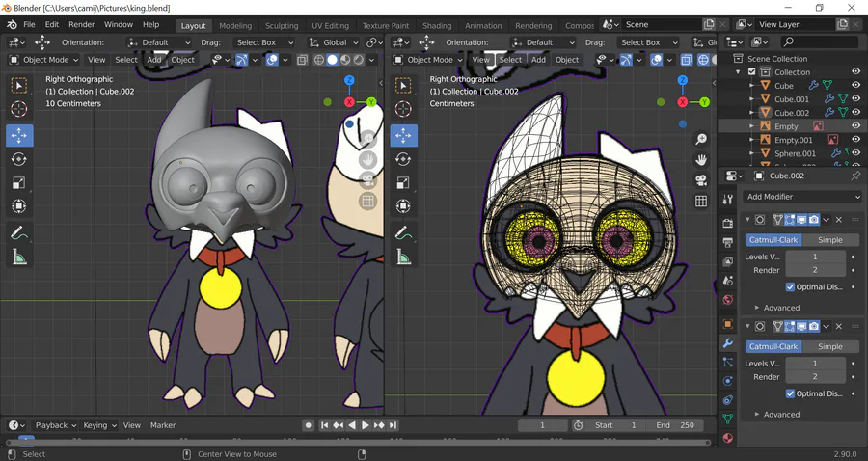Open the Keying dropdown in timeline
This screenshot has width=868, height=461.
[x=99, y=425]
